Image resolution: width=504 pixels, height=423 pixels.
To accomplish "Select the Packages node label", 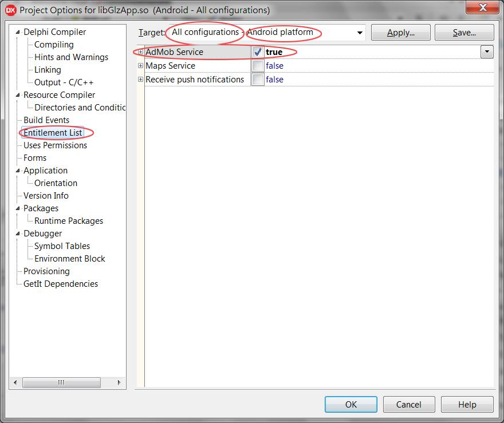I will tap(41, 208).
